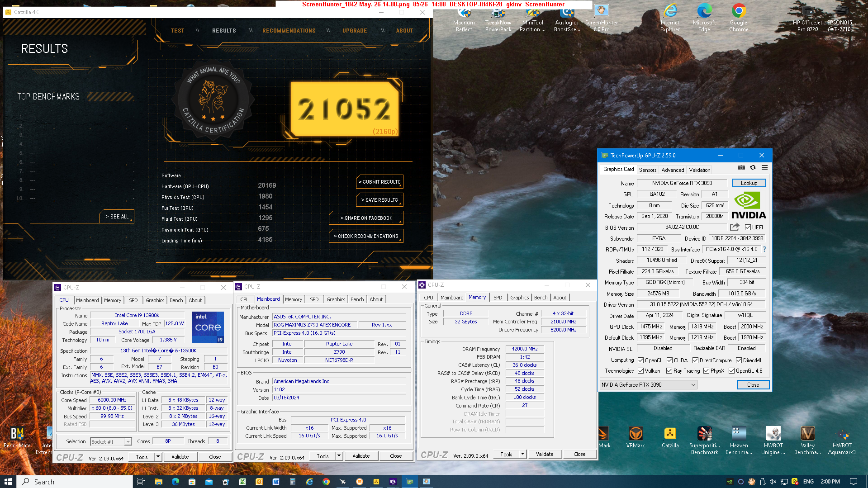Toggle Vulkan checkbox
This screenshot has height=488, width=868.
click(640, 371)
